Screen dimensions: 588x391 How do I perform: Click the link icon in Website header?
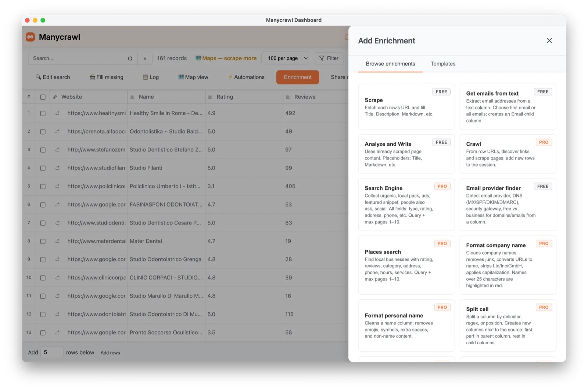(x=55, y=97)
